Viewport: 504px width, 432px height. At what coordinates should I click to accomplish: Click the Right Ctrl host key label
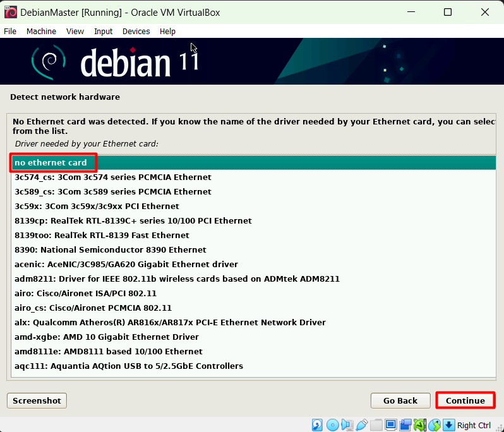pos(474,425)
